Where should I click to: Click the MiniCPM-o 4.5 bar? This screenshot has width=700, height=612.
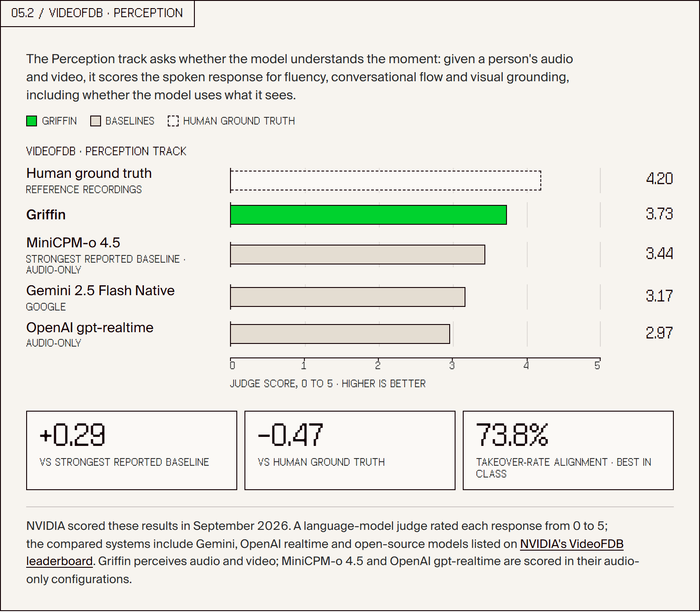click(358, 255)
